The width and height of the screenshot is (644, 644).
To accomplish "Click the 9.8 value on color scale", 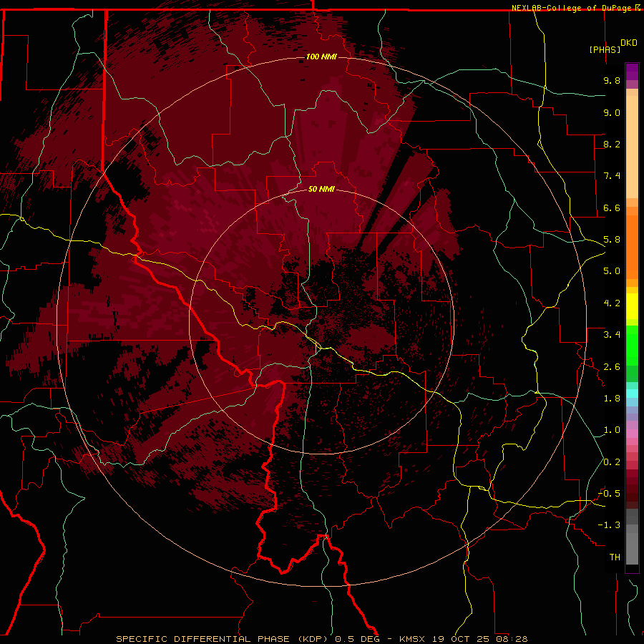I will pyautogui.click(x=612, y=80).
